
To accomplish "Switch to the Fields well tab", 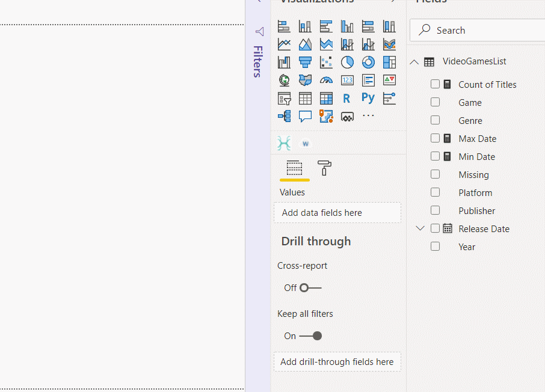I will (x=294, y=168).
